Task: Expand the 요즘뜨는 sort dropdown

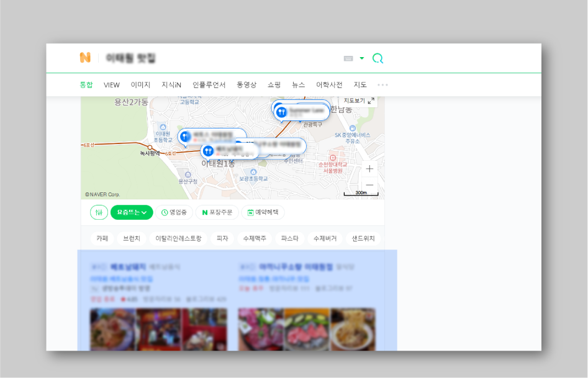Action: pos(132,212)
